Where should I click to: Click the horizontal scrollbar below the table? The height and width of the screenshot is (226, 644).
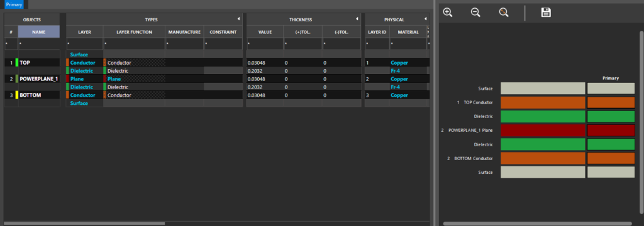point(84,223)
